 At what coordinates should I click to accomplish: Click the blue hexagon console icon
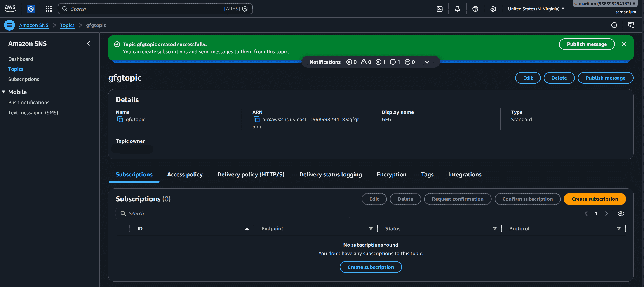pos(31,9)
